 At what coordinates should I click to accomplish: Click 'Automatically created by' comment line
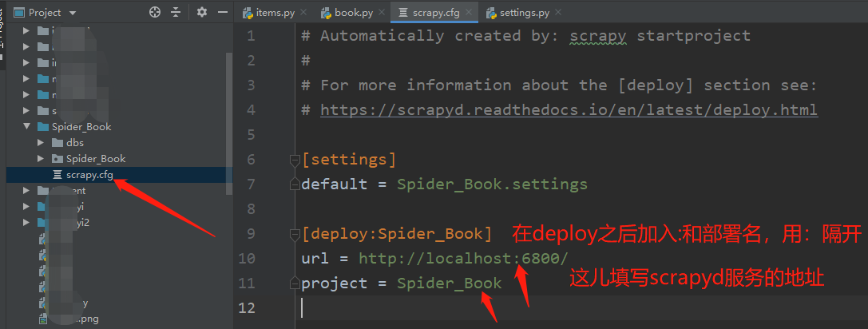[x=526, y=36]
